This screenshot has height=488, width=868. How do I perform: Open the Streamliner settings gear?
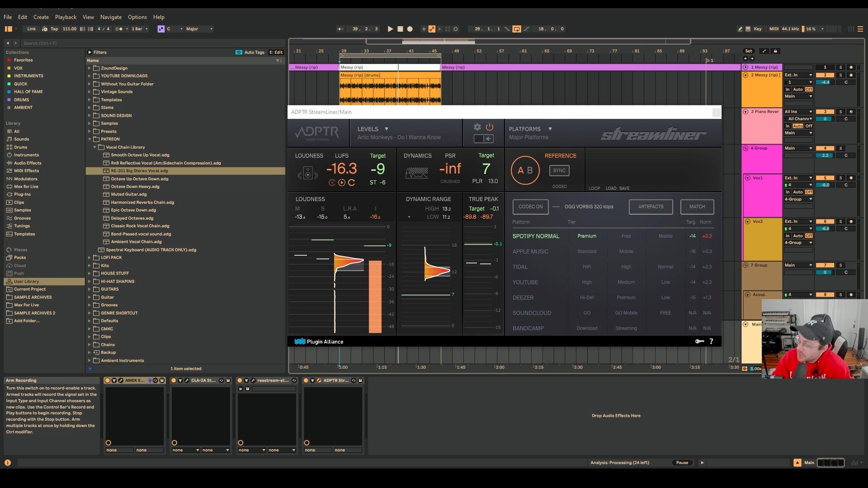pyautogui.click(x=477, y=127)
